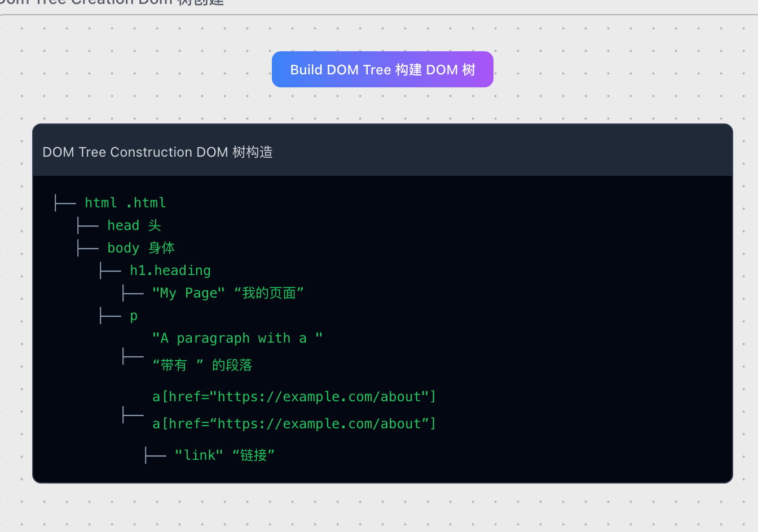
Task: Select the head node in the tree
Action: coord(123,225)
